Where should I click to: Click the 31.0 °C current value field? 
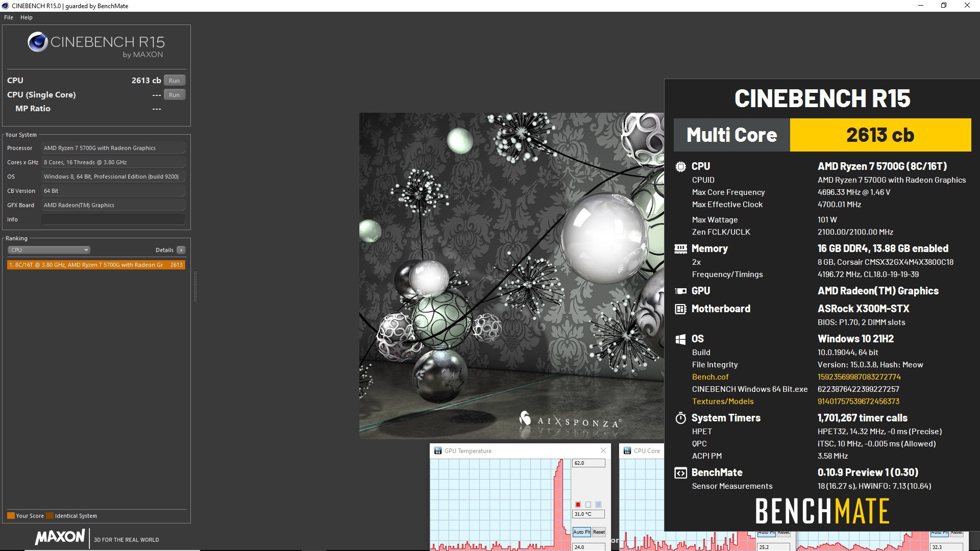point(589,514)
